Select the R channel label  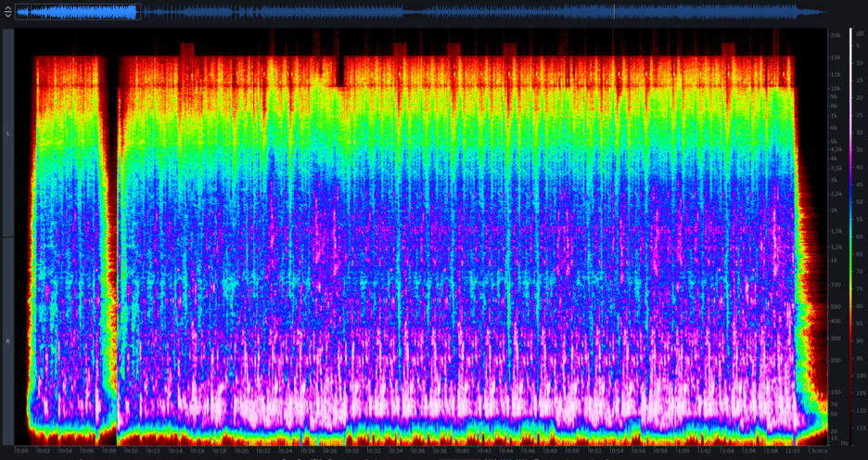coord(8,341)
